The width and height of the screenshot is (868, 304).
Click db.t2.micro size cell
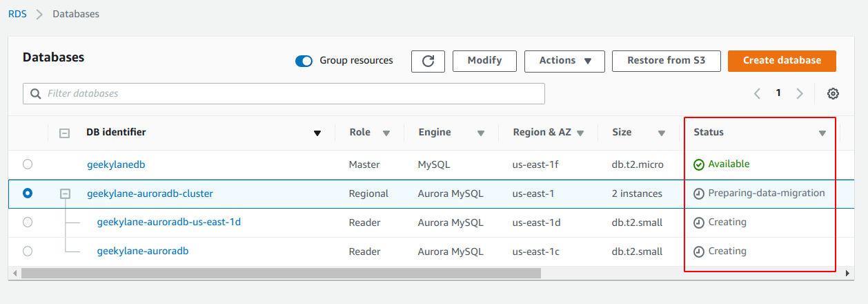(638, 164)
